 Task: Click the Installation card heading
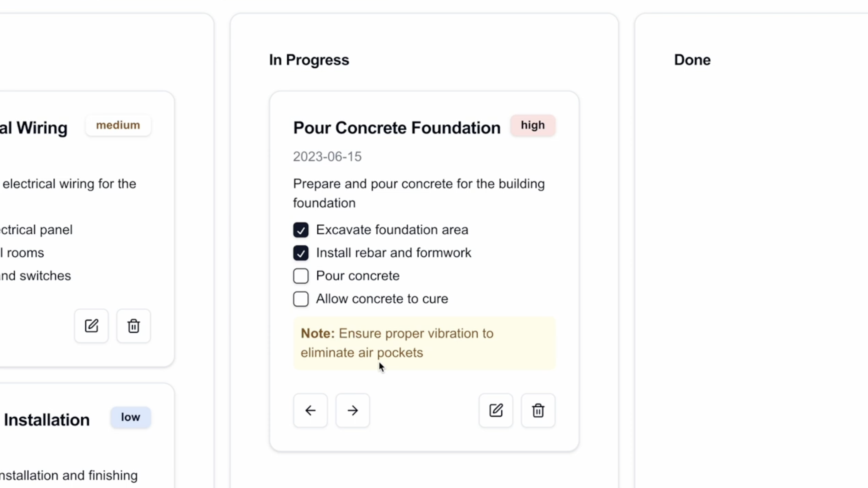(x=46, y=420)
